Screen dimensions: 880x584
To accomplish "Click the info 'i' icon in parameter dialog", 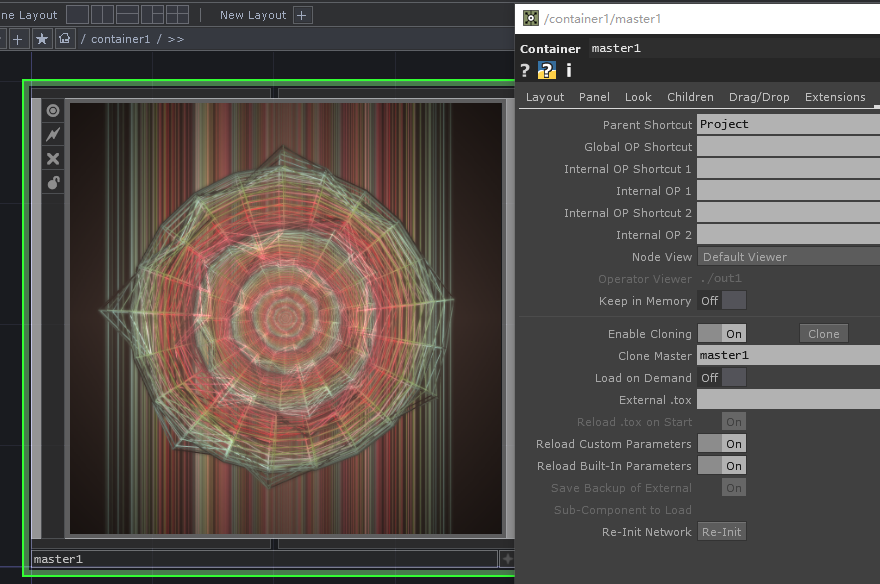I will pyautogui.click(x=568, y=70).
